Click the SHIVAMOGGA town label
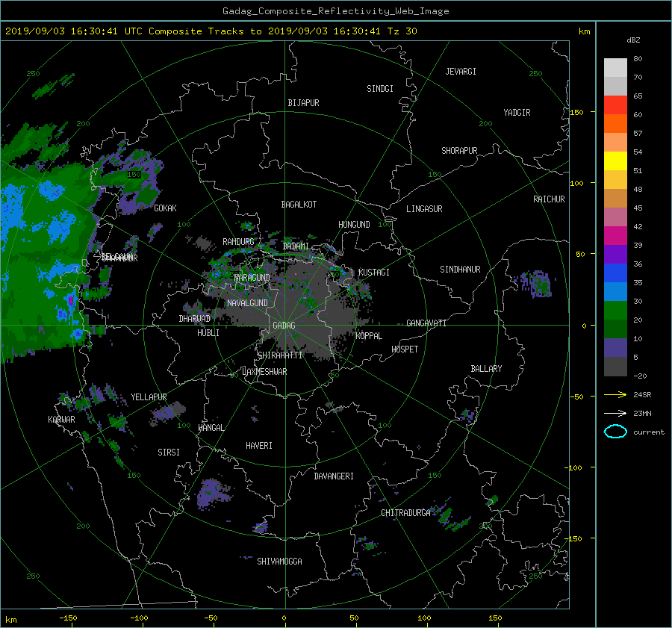The width and height of the screenshot is (672, 628). 279,561
